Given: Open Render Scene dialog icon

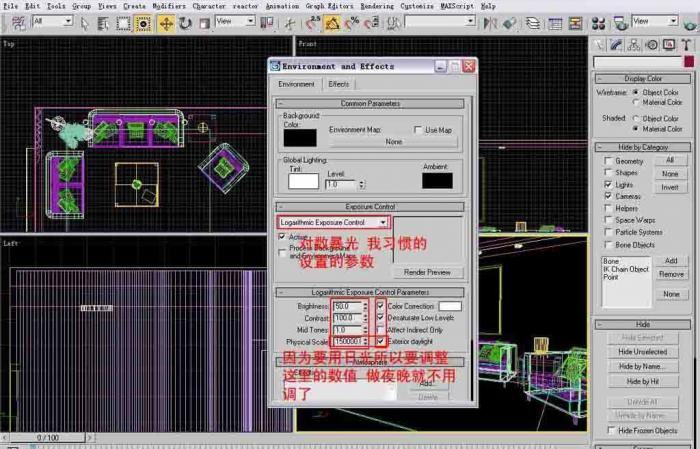Looking at the screenshot, I should click(620, 23).
